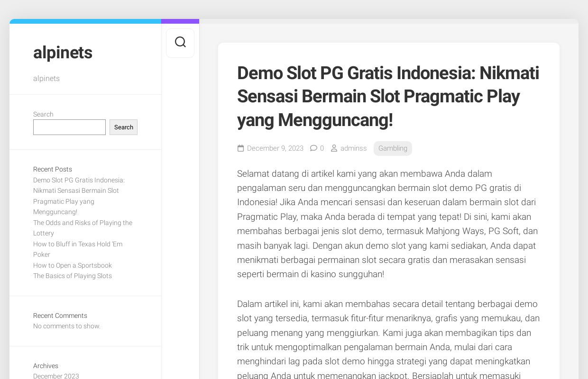
Task: Open the search toggle magnifier icon
Action: click(180, 43)
